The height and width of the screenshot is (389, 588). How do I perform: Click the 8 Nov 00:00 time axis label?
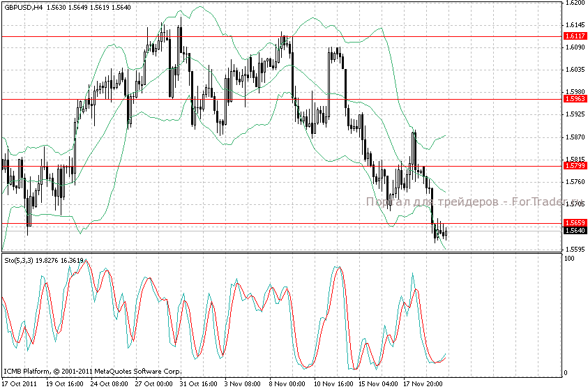pos(287,383)
